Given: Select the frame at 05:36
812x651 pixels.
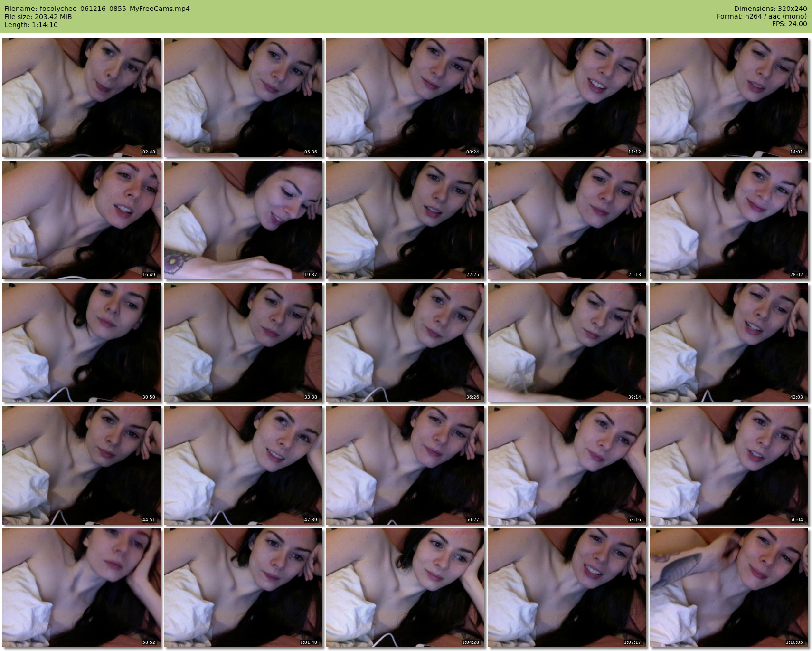Looking at the screenshot, I should point(244,97).
